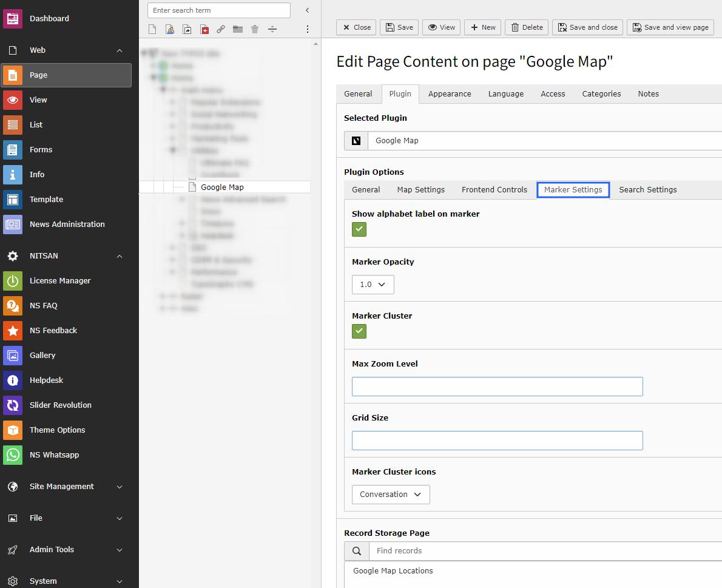Click the Save and close button
722x588 pixels.
pos(587,27)
